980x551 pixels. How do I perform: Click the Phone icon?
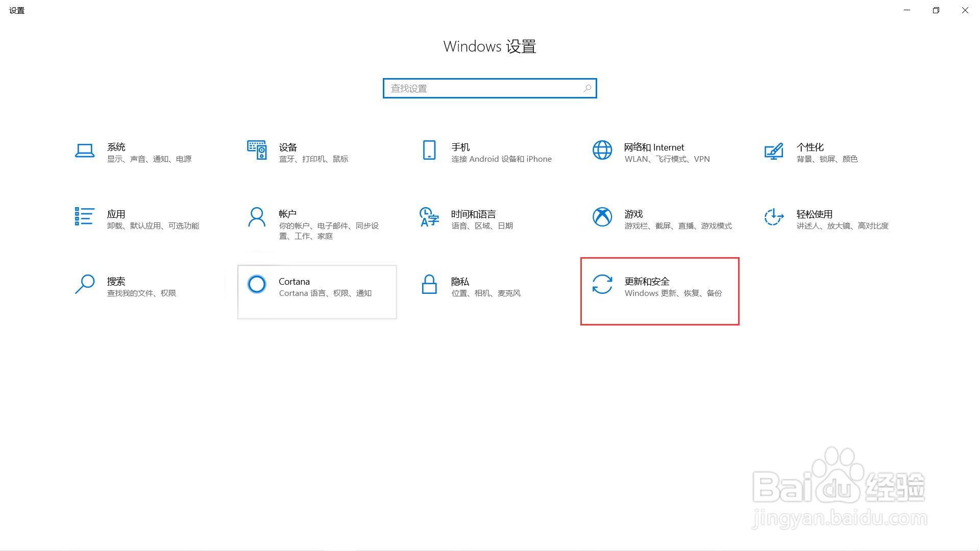click(x=429, y=150)
